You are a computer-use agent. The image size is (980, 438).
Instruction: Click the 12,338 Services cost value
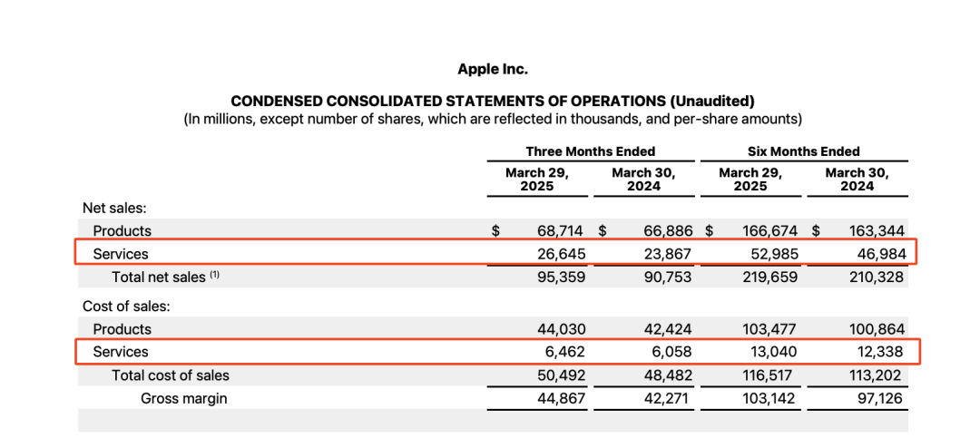877,351
